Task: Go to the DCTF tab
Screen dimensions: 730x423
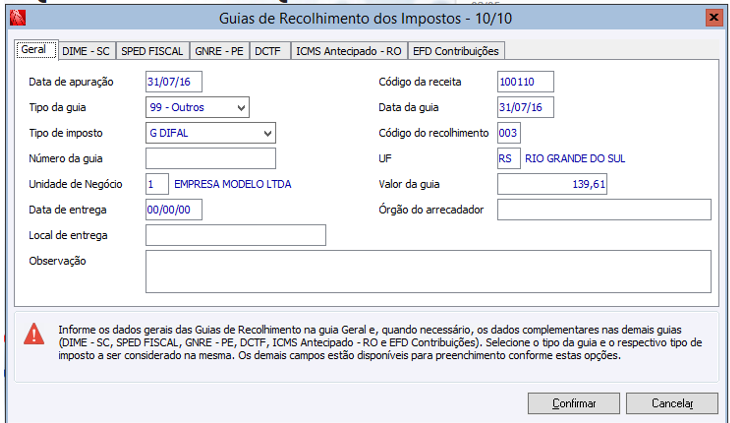Action: [x=270, y=51]
